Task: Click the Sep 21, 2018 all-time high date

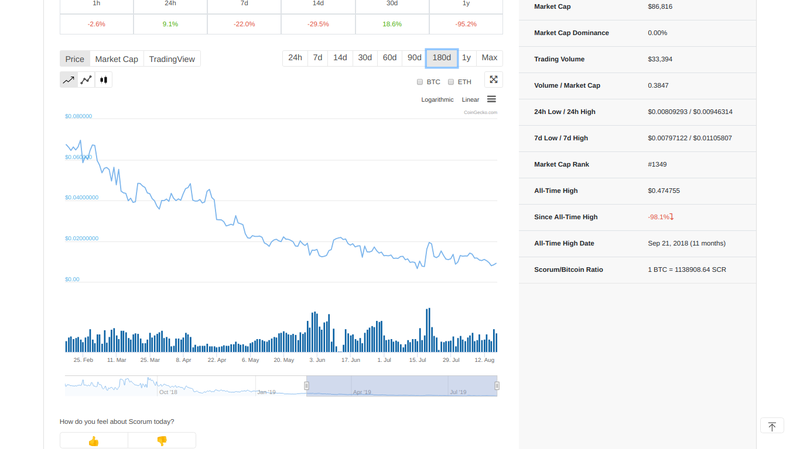Action: coord(687,243)
